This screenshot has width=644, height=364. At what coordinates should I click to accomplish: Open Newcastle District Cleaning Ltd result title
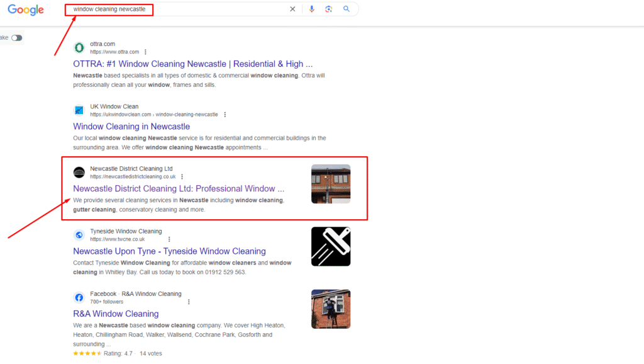(179, 189)
